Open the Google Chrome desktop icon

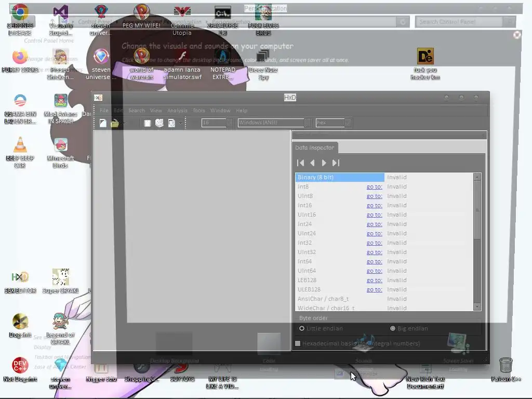[x=20, y=20]
